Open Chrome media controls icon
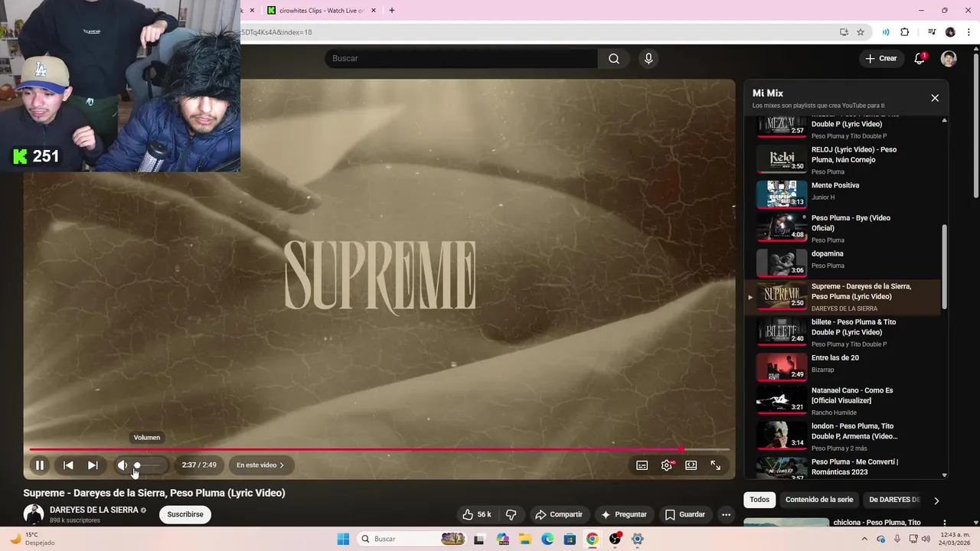This screenshot has height=551, width=980. (932, 32)
